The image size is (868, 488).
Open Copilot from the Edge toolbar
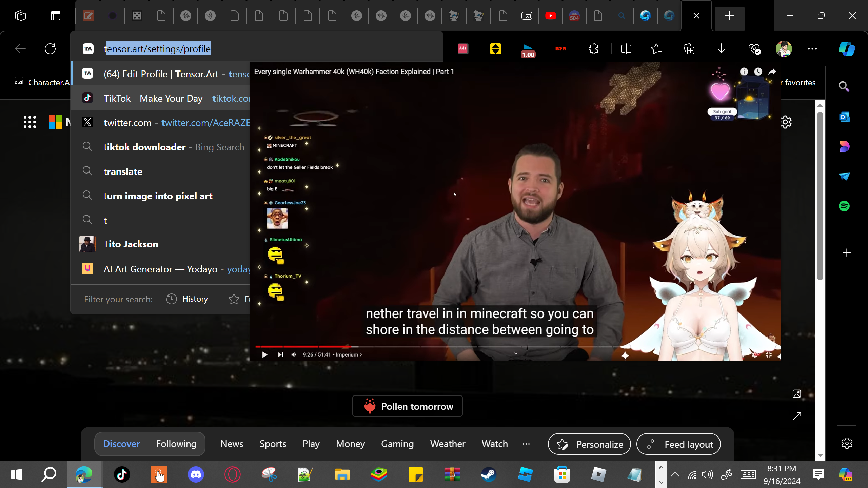(847, 49)
